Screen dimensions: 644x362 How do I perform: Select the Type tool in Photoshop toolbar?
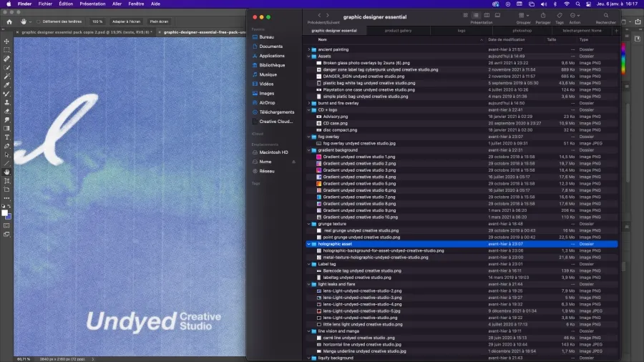[x=6, y=137]
